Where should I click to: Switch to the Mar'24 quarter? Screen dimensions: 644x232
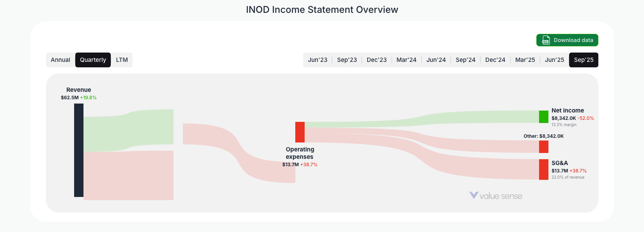tap(406, 60)
